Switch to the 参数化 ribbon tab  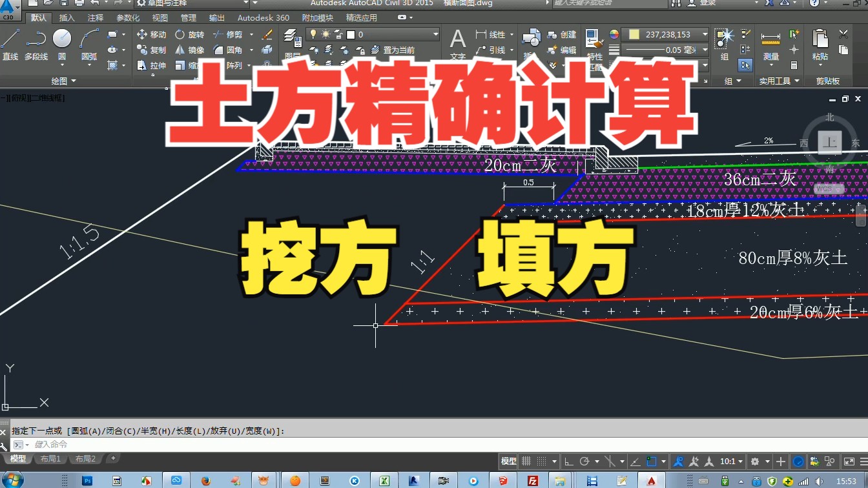click(127, 17)
